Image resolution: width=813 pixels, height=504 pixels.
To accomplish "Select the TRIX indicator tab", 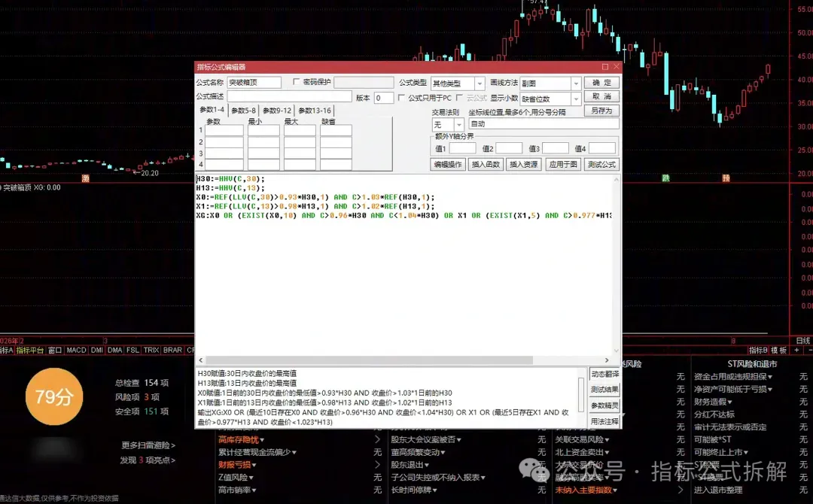I will [x=151, y=350].
